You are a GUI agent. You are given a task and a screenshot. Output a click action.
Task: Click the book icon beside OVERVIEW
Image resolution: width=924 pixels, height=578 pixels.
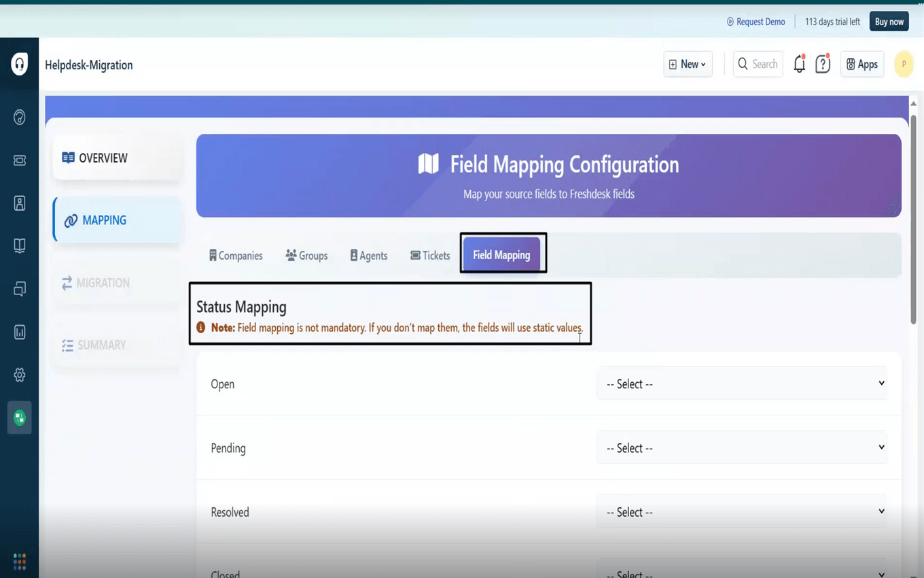[69, 158]
